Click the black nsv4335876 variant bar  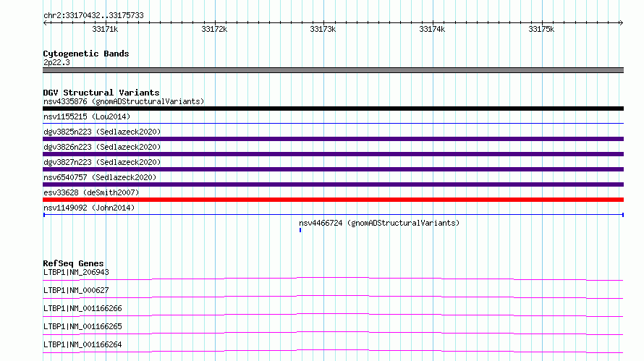coord(333,109)
